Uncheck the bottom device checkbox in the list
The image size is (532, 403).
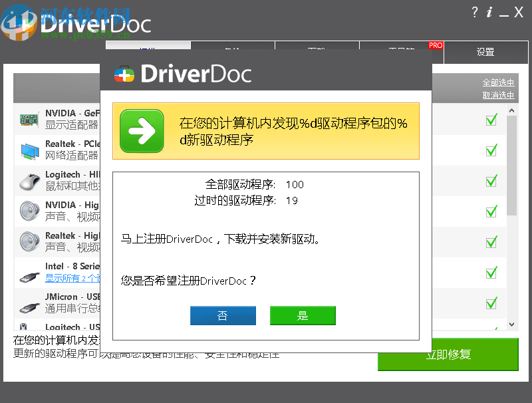(x=491, y=303)
